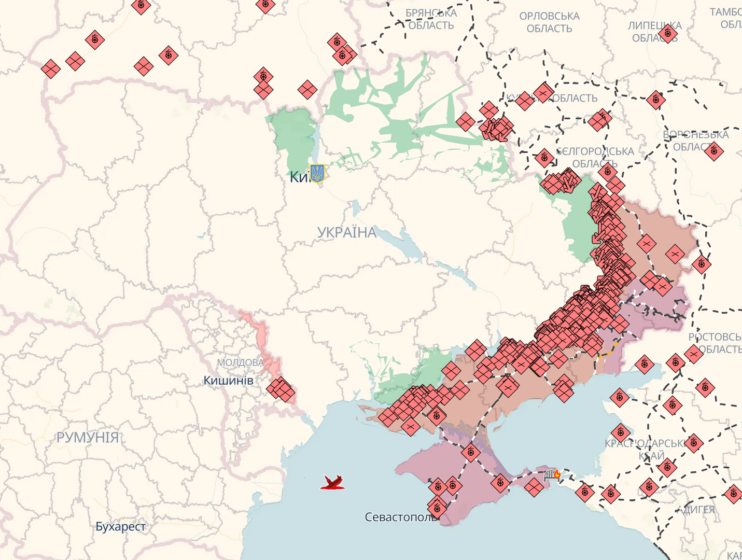The image size is (742, 560).
Task: Click the УКРАЇНА country label
Action: pos(347,232)
